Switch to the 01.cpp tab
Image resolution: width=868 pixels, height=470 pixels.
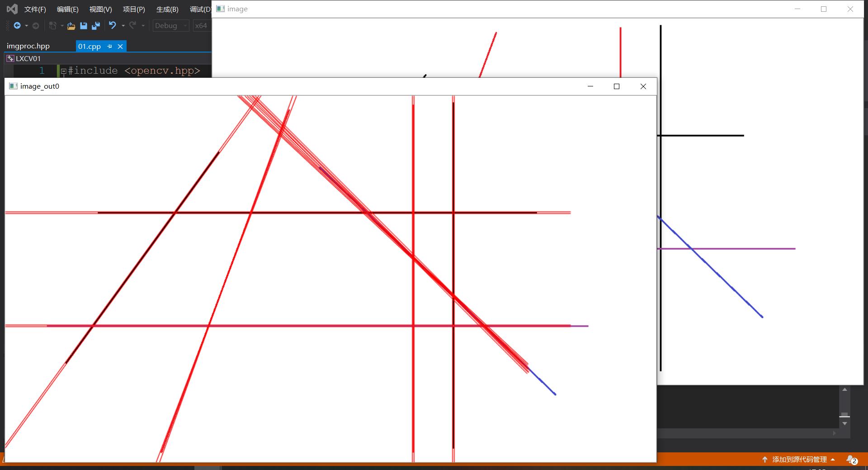pos(89,46)
